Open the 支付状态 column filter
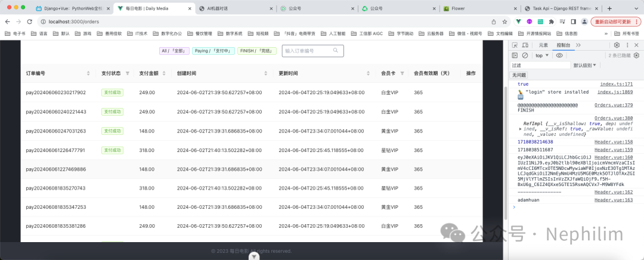Screen dimensions: 644x260 [x=128, y=73]
